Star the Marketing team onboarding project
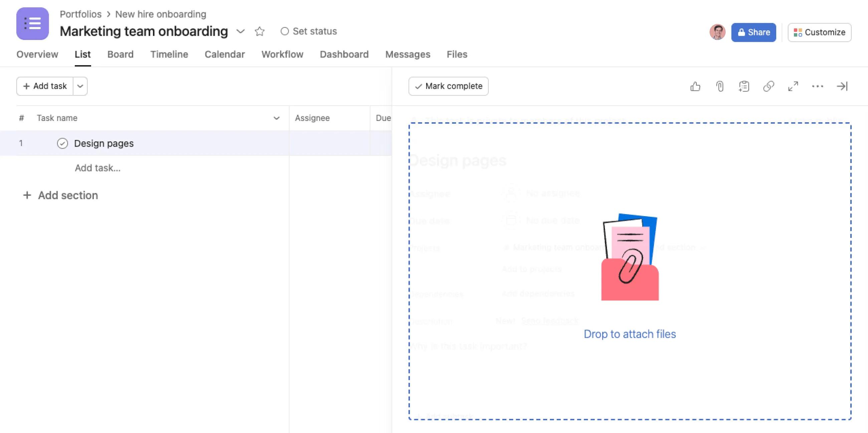Screen dimensions: 868x433 [260, 31]
